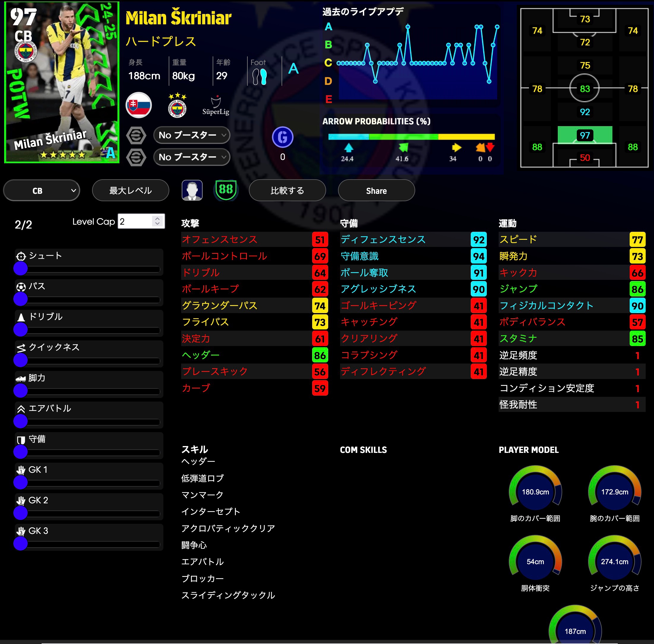Click the boot icon beside 脚力

[21, 378]
